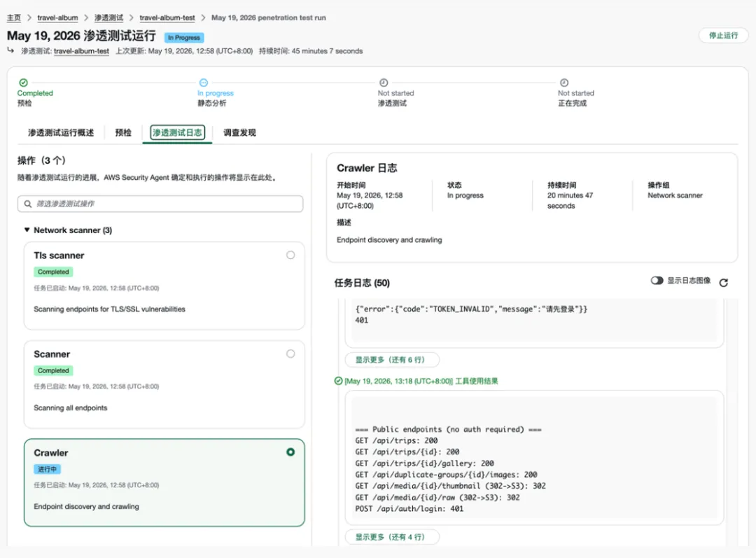Click the 操作 (3 个) heading
The width and height of the screenshot is (756, 558).
pos(41,160)
